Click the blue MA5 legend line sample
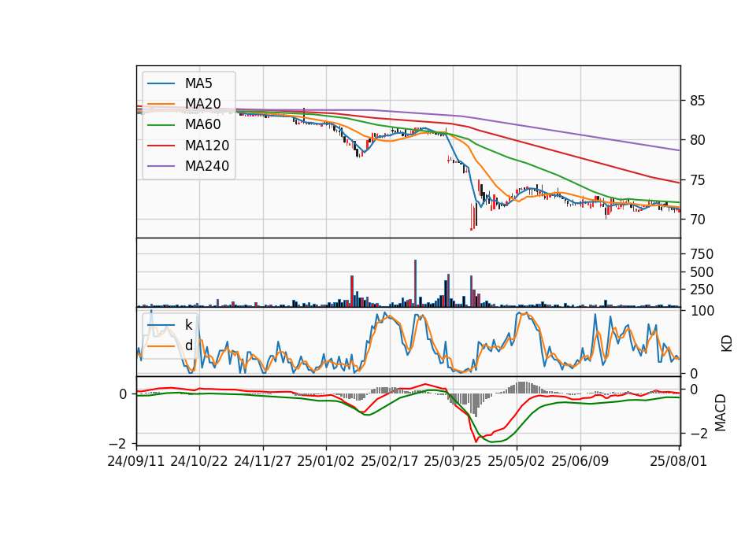The image size is (756, 543). pyautogui.click(x=161, y=83)
